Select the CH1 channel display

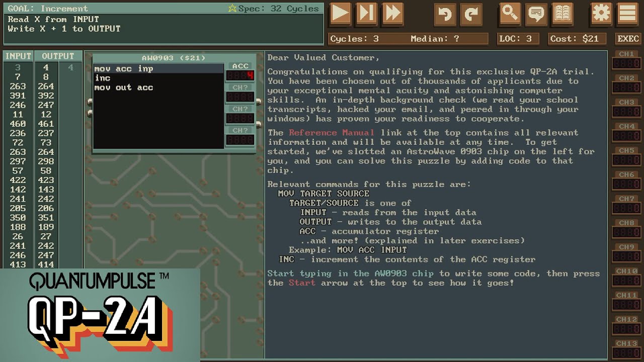[626, 63]
